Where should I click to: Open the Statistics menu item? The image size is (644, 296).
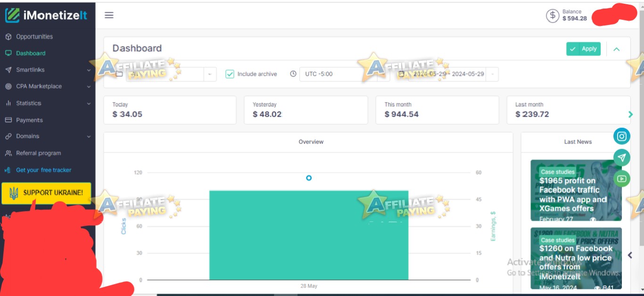coord(28,103)
